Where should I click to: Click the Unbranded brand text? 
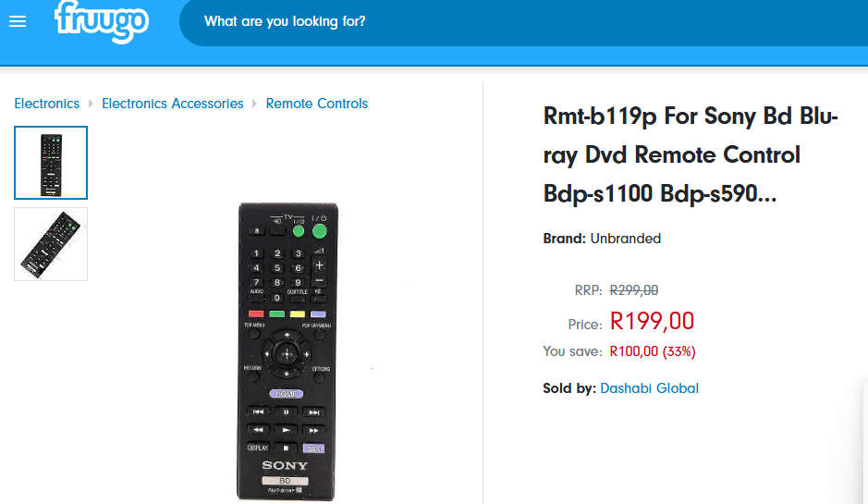click(626, 239)
